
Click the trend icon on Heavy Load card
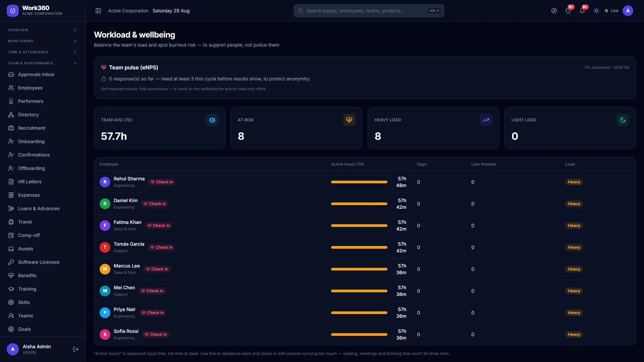pos(486,120)
